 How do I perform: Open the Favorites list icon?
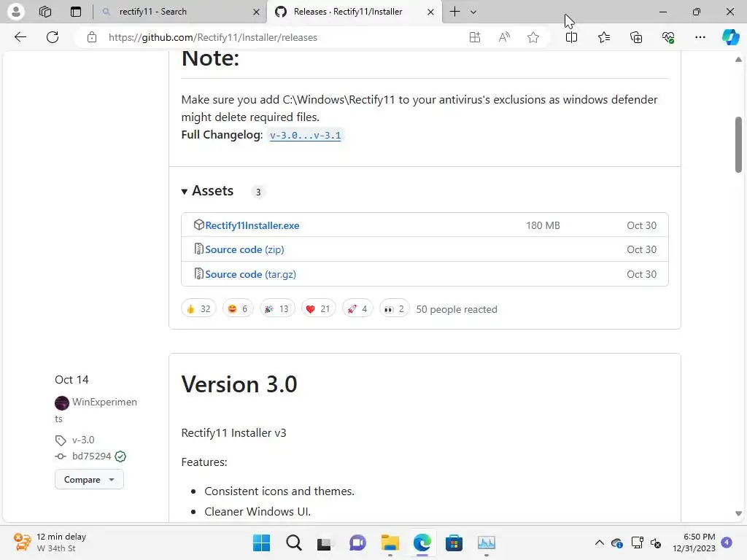click(x=603, y=37)
